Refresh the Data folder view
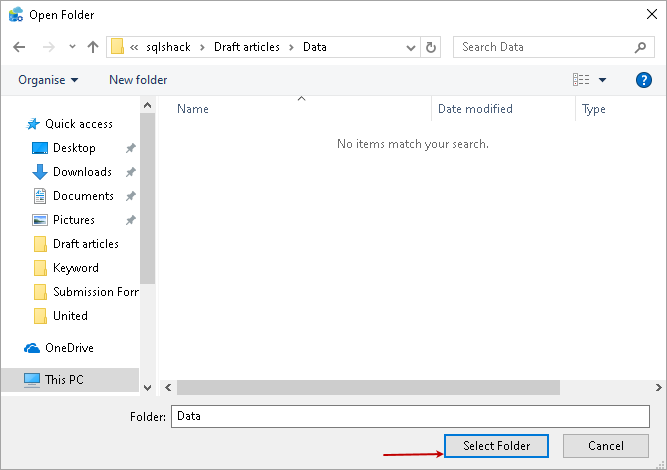 [x=431, y=47]
